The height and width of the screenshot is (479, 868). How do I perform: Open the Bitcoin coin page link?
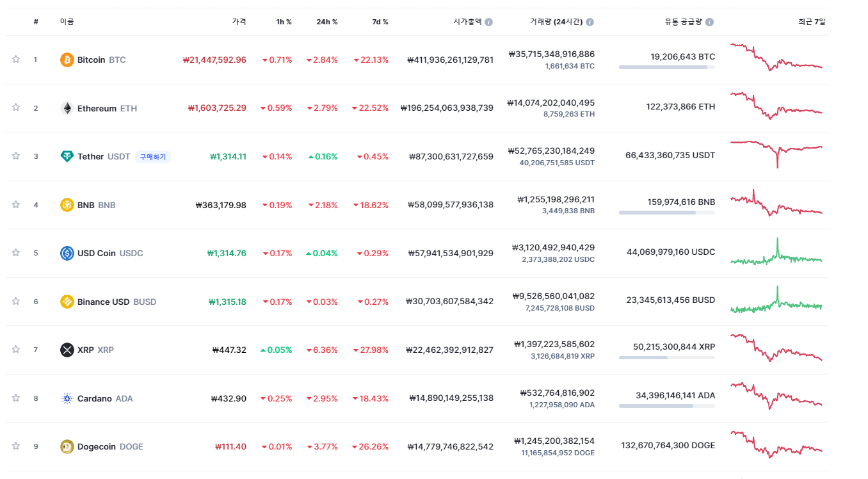coord(102,60)
